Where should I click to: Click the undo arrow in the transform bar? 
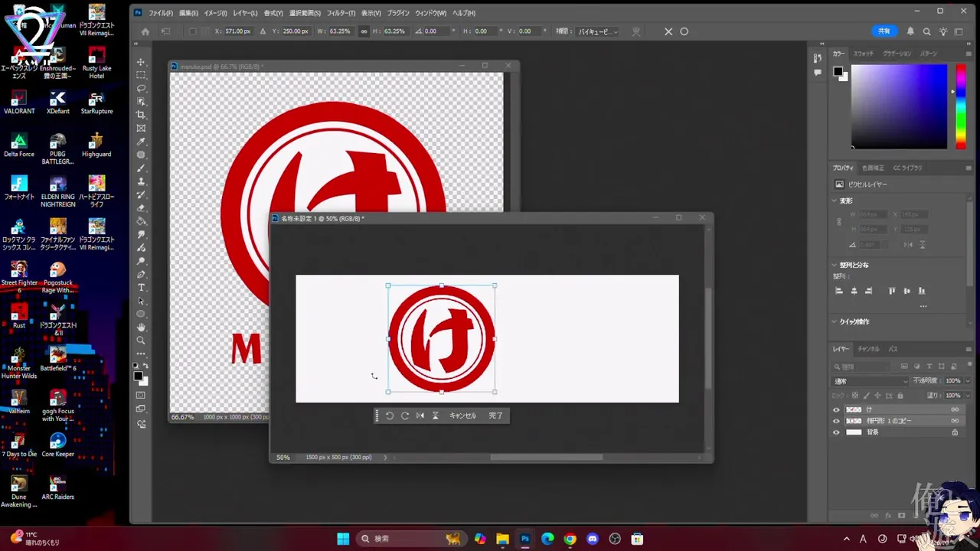(390, 416)
